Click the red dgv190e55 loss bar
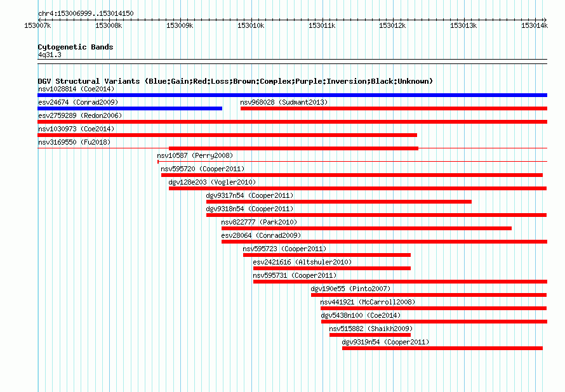Screen dimensions: 565x392 tap(429, 295)
